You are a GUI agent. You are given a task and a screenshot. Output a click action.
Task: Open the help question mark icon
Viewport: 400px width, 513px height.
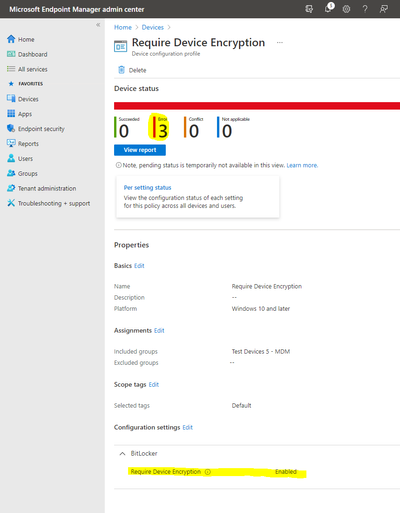365,9
